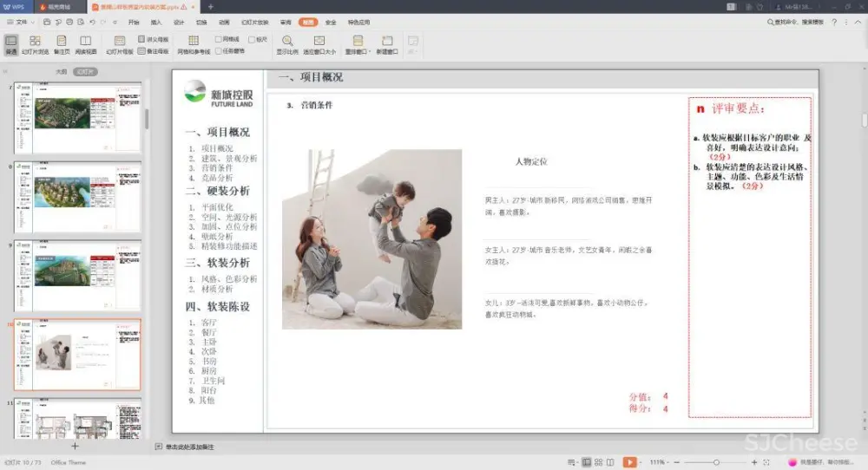Switch to the Animation (动画) ribbon tab
This screenshot has width=868, height=470.
(x=224, y=22)
